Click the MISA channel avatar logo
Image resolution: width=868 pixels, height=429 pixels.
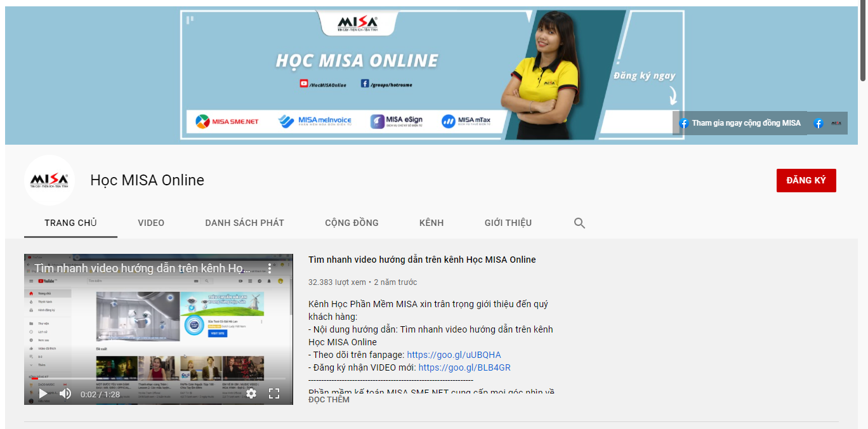click(49, 180)
